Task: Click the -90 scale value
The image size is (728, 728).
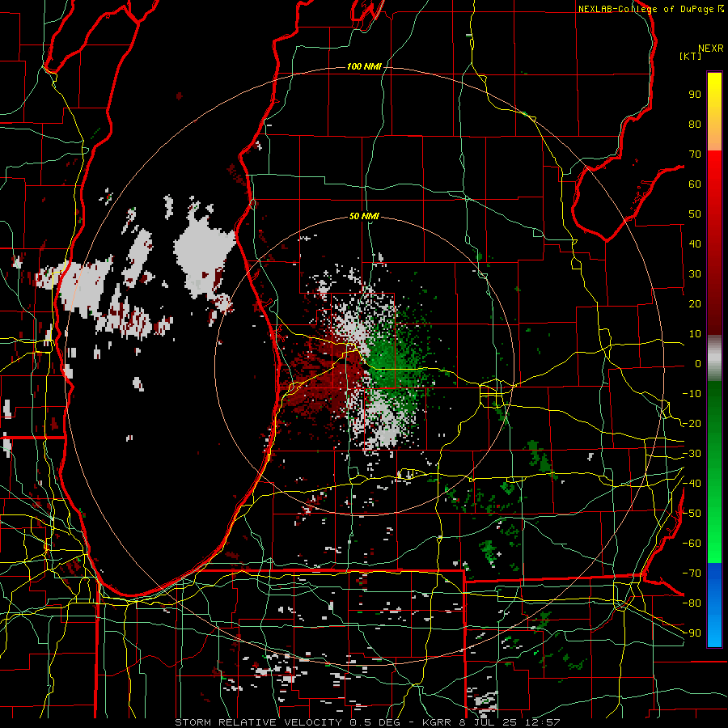Action: point(692,633)
